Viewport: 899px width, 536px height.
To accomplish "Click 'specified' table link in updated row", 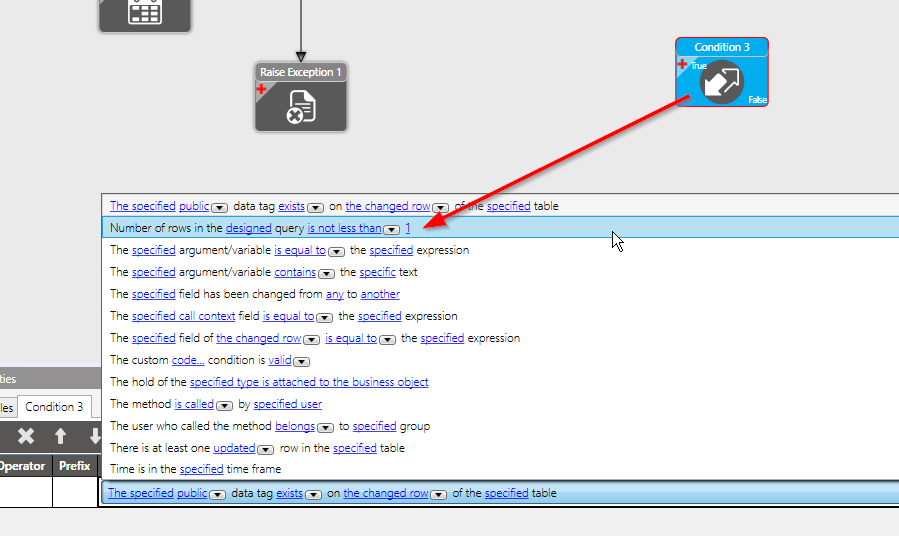I will pyautogui.click(x=355, y=448).
